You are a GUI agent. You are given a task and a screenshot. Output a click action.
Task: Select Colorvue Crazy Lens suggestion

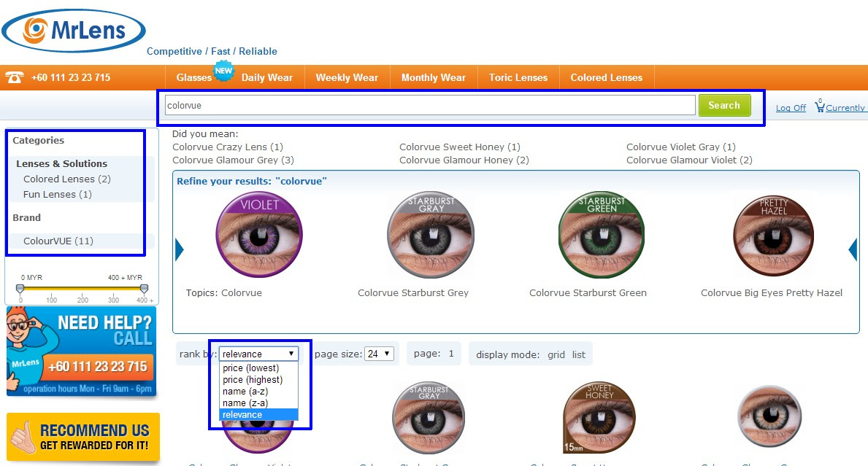(x=228, y=147)
